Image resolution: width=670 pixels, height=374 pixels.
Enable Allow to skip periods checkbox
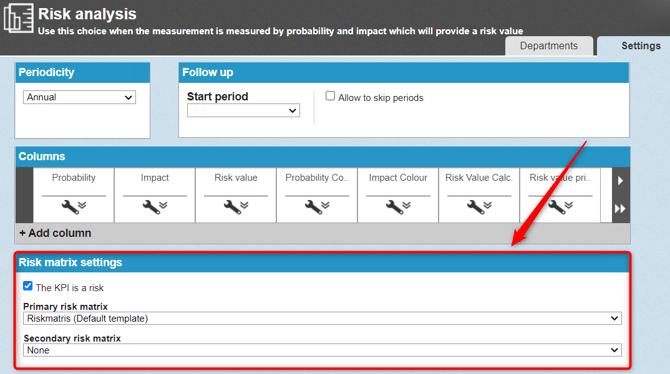coord(330,96)
